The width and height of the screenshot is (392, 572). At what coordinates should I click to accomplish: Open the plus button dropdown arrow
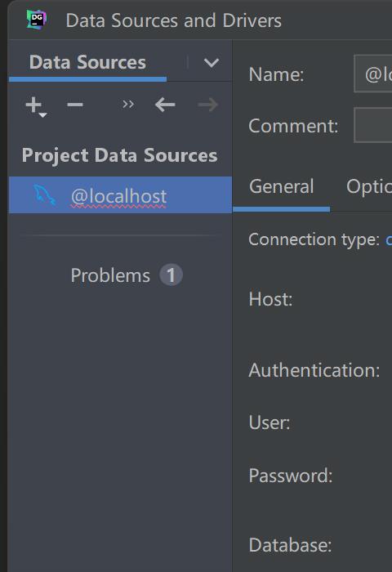(43, 115)
